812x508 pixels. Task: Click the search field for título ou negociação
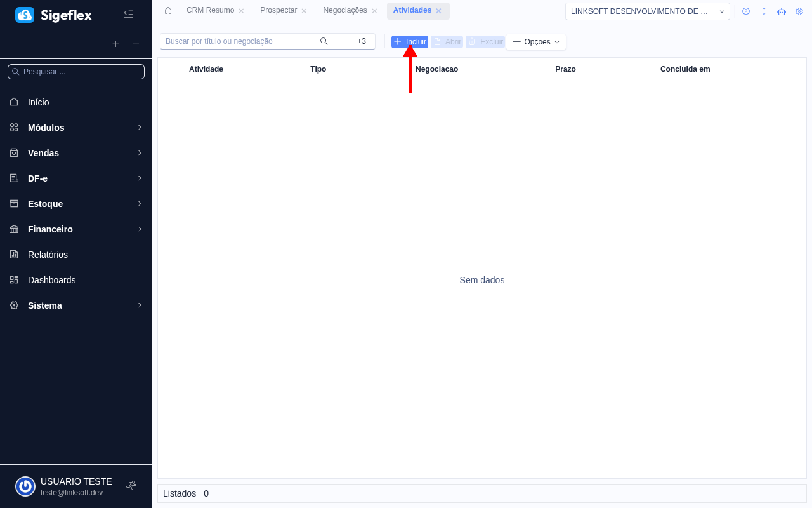tap(241, 41)
